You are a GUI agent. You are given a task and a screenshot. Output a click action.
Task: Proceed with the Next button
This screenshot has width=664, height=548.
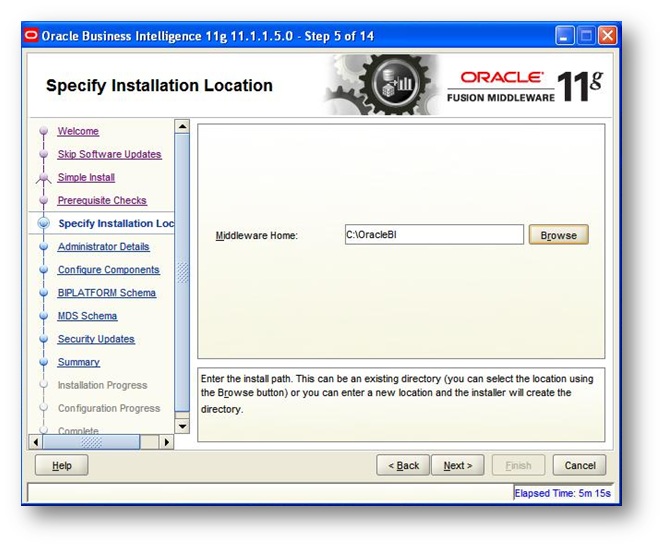[458, 465]
